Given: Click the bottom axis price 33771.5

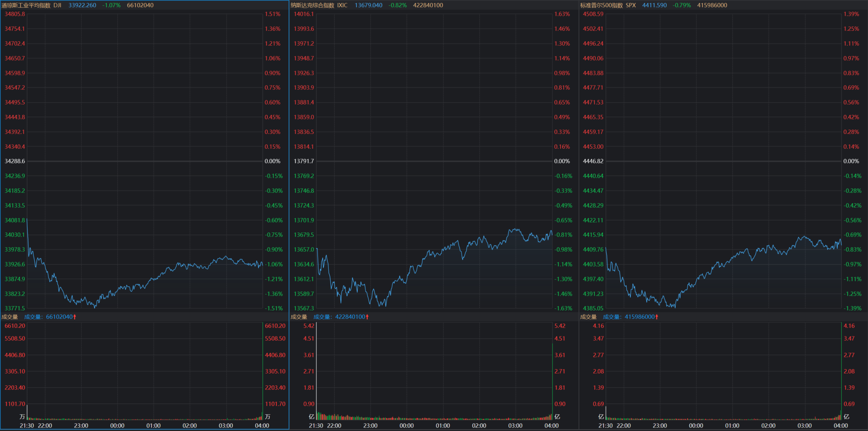Looking at the screenshot, I should 15,308.
